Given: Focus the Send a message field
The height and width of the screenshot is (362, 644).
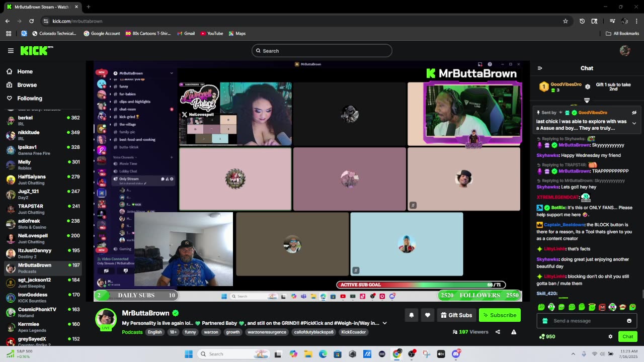Looking at the screenshot, I should point(587,321).
